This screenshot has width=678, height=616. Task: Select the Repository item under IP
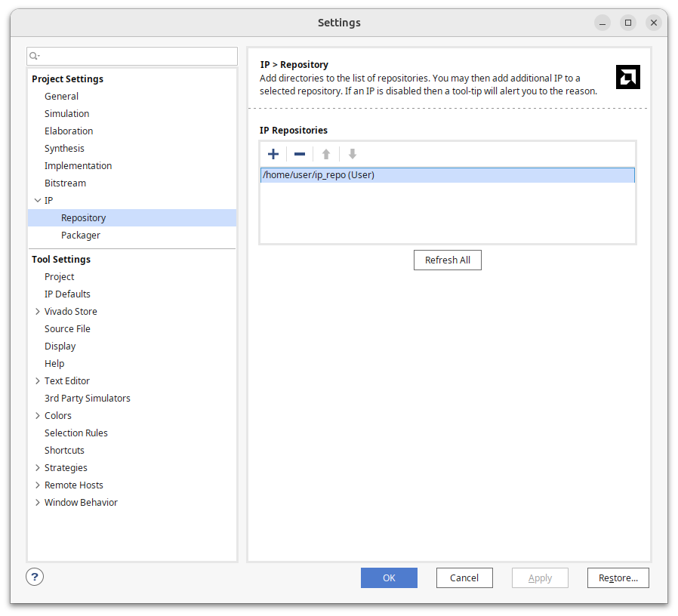click(132, 218)
